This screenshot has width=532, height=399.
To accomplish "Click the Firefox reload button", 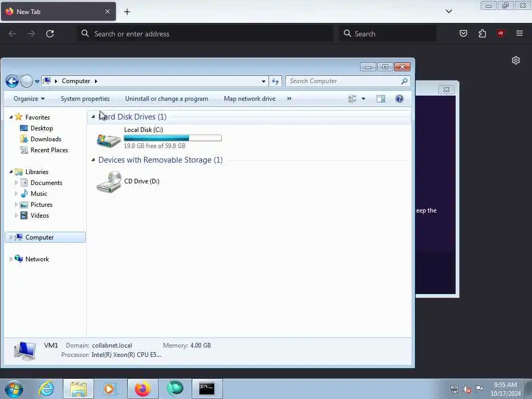I will pyautogui.click(x=50, y=34).
